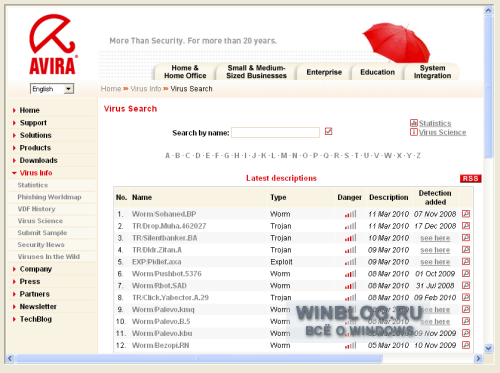Switch to the Education tab
The image size is (500, 373).
[x=377, y=72]
